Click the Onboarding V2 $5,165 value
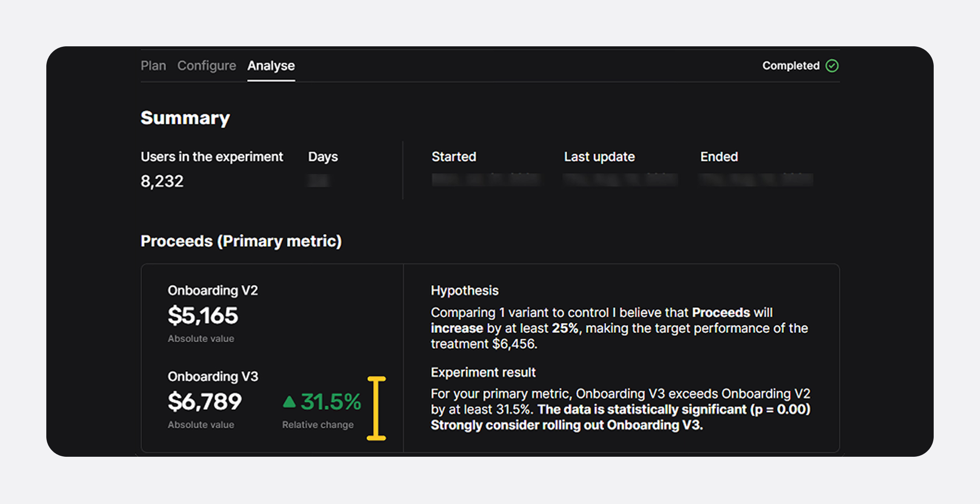The image size is (980, 504). pos(203,315)
